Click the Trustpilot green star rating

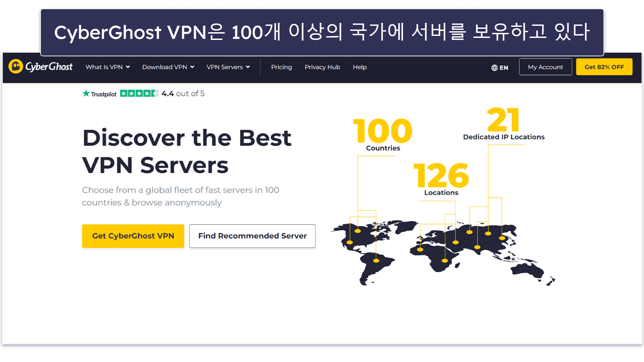[139, 93]
